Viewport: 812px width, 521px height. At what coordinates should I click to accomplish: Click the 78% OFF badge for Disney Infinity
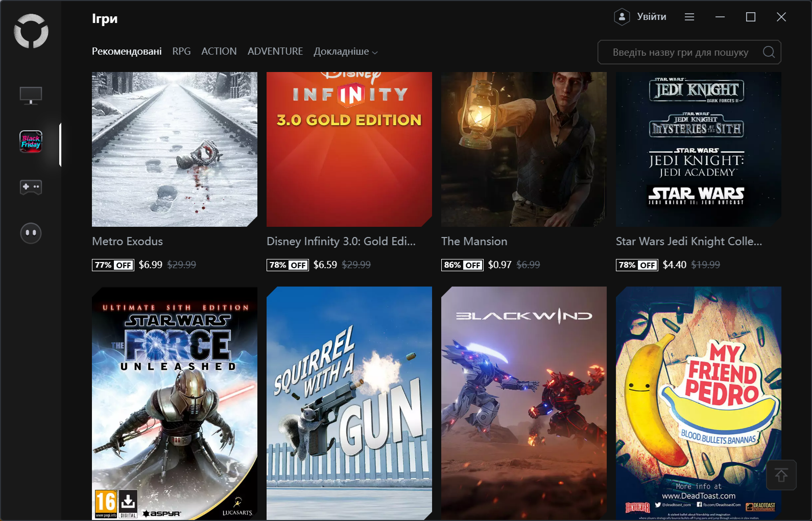[288, 265]
